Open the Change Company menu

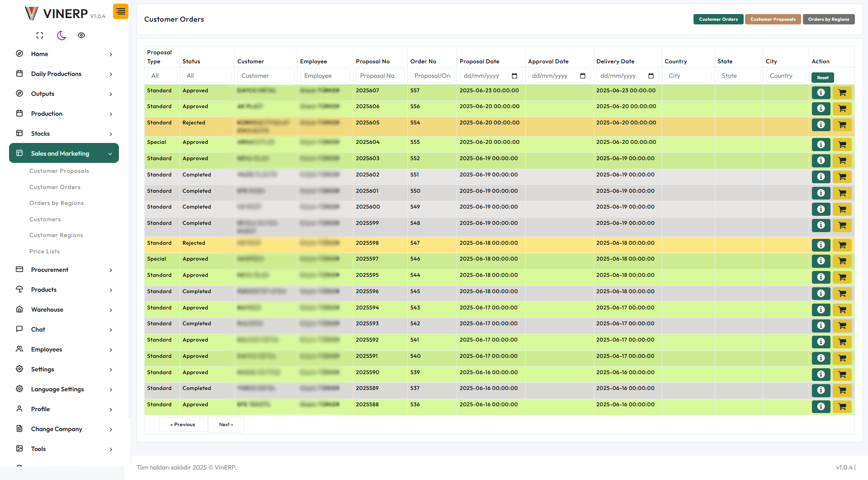click(64, 429)
